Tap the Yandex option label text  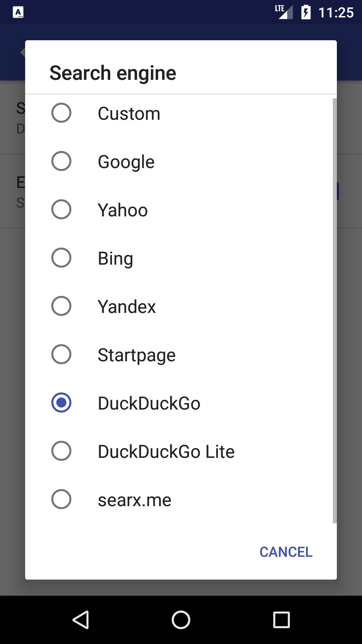pyautogui.click(x=127, y=307)
